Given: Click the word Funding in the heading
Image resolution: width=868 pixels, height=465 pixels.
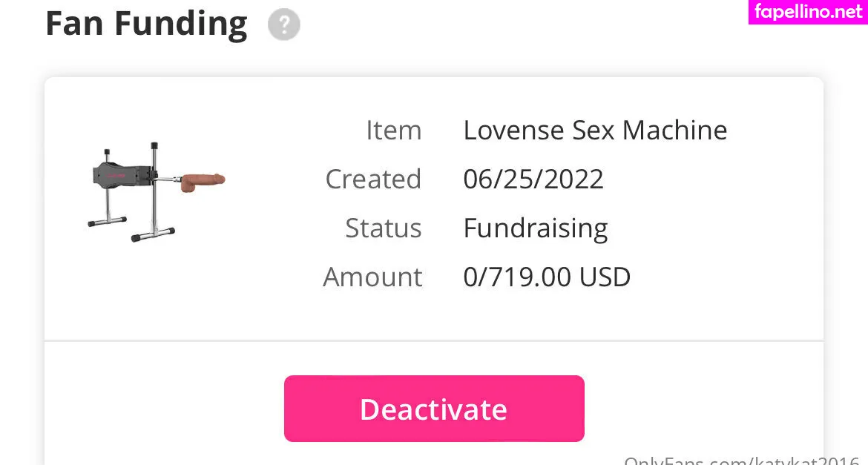Looking at the screenshot, I should [179, 24].
